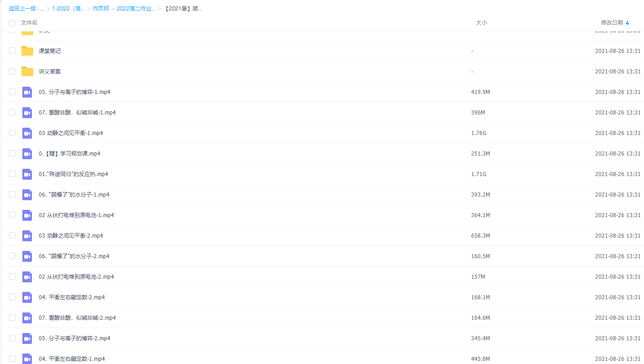Select checkbox for 03 动静之间见平衡-1.mp4
Image resolution: width=644 pixels, height=364 pixels.
point(12,133)
